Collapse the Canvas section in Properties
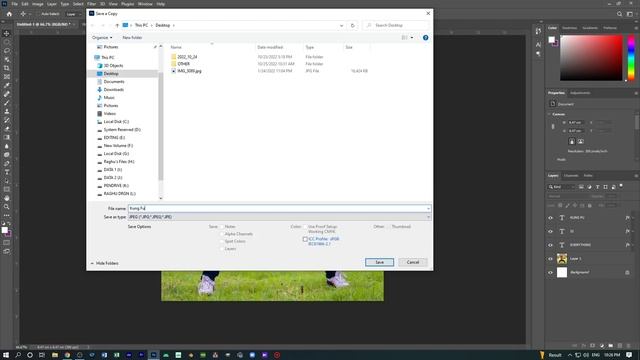This screenshot has height=360, width=640. [549, 114]
